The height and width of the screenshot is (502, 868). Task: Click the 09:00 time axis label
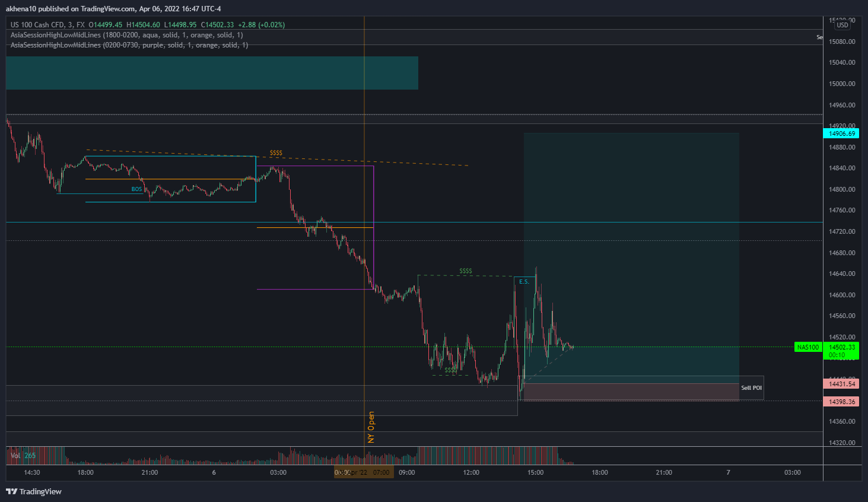point(407,473)
